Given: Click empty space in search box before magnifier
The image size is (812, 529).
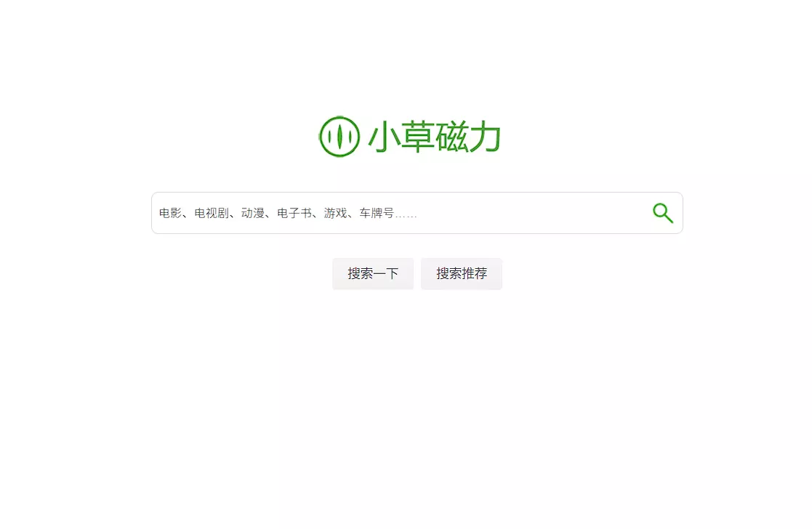Looking at the screenshot, I should click(x=534, y=213).
